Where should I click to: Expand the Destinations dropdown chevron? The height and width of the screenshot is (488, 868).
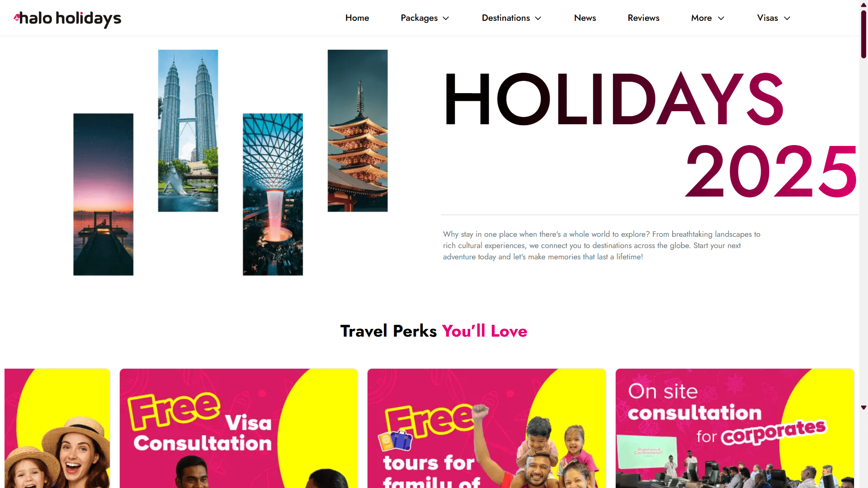(x=538, y=18)
